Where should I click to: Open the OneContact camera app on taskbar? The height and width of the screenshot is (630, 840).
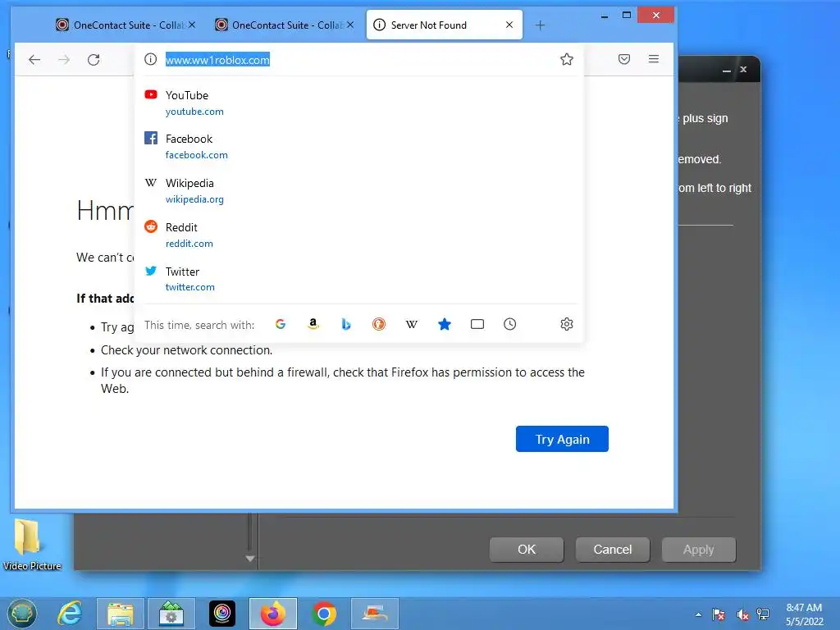(x=221, y=614)
